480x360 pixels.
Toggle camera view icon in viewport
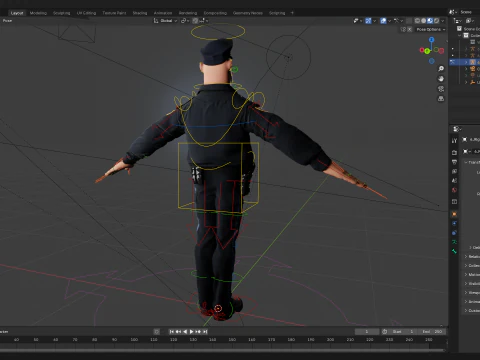(x=441, y=89)
